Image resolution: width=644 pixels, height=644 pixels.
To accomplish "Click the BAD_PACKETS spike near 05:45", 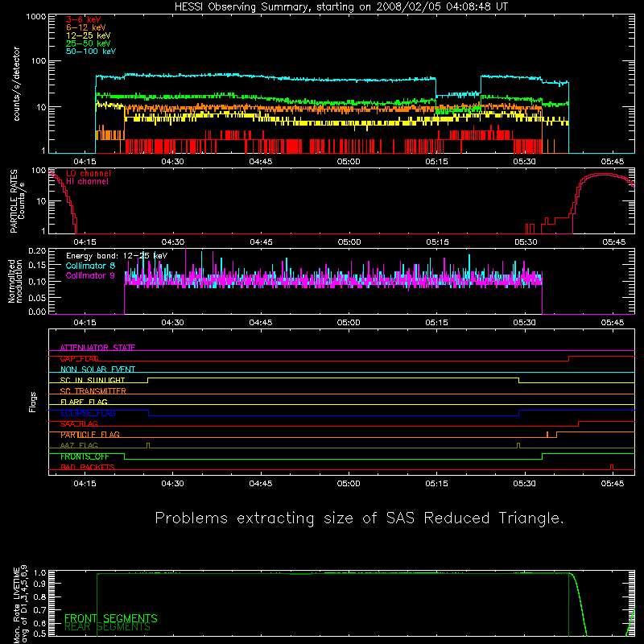I will [612, 467].
